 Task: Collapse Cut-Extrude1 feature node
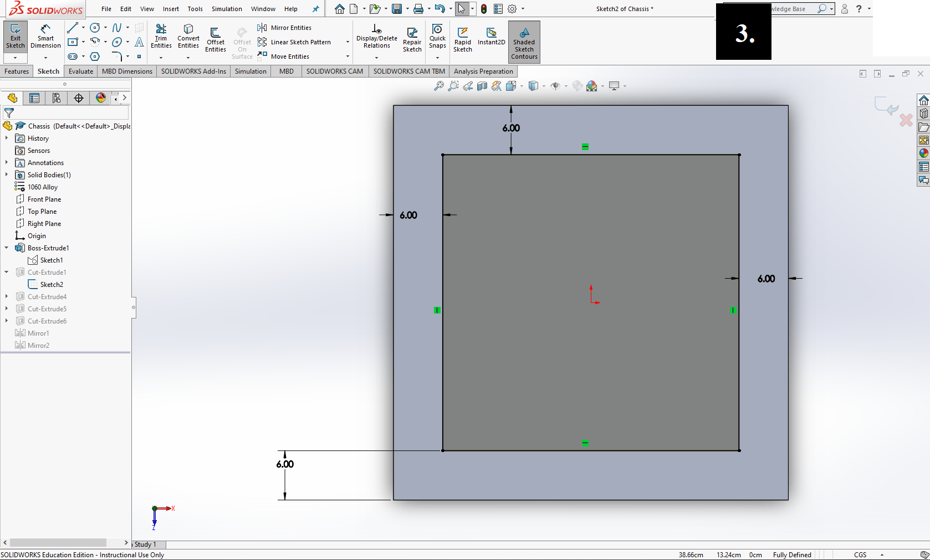[x=7, y=273]
